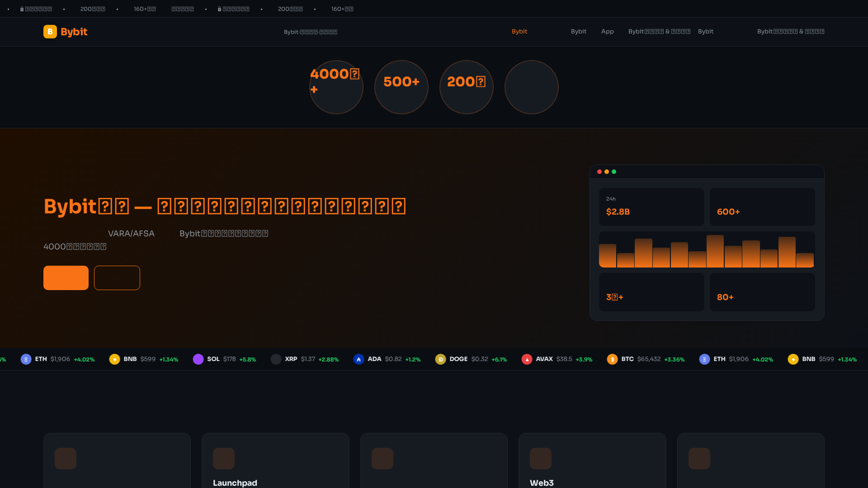Click the $2.8B 24h volume stat card
This screenshot has width=868, height=488.
(x=651, y=207)
